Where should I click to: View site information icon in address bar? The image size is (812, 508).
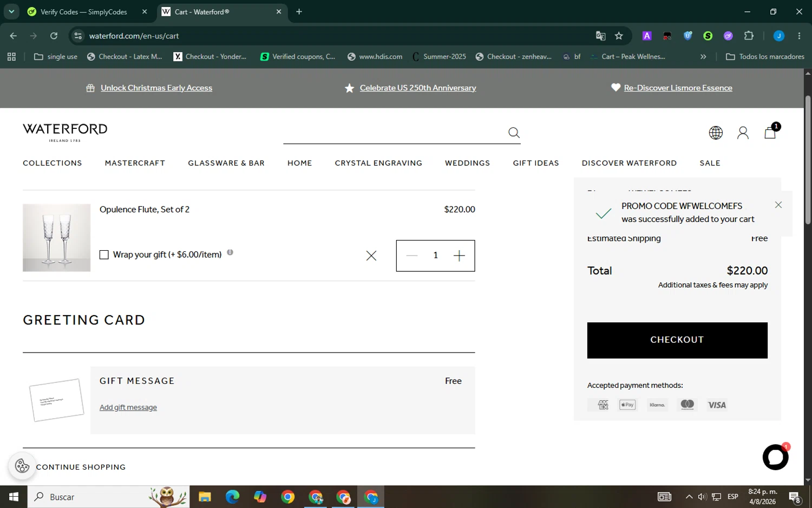(x=78, y=36)
